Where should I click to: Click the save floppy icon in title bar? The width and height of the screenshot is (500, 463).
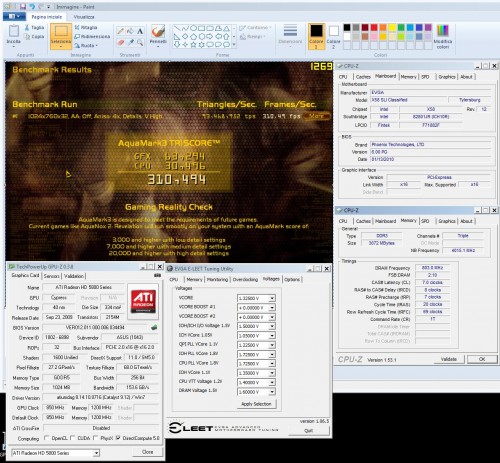tap(23, 6)
